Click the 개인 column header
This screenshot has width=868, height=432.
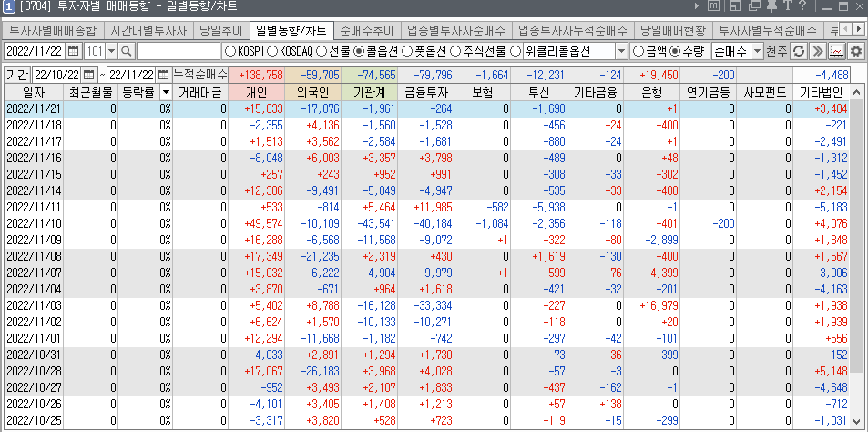coord(257,92)
